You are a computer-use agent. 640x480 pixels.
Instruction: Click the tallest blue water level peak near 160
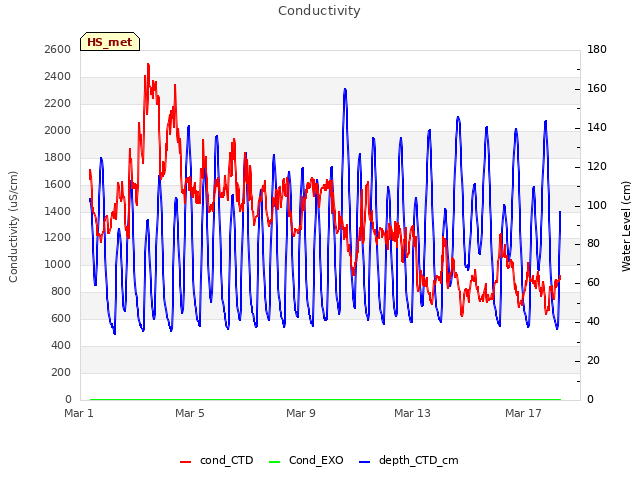(x=345, y=90)
